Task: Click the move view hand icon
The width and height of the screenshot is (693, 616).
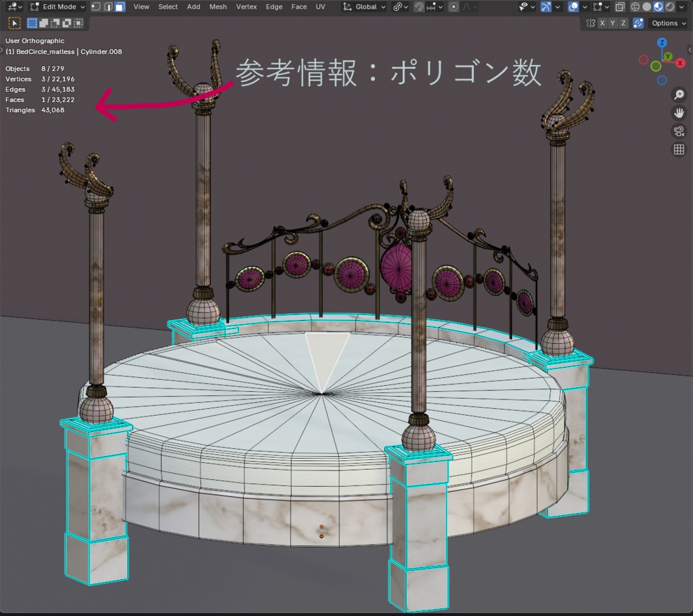Action: pyautogui.click(x=679, y=112)
